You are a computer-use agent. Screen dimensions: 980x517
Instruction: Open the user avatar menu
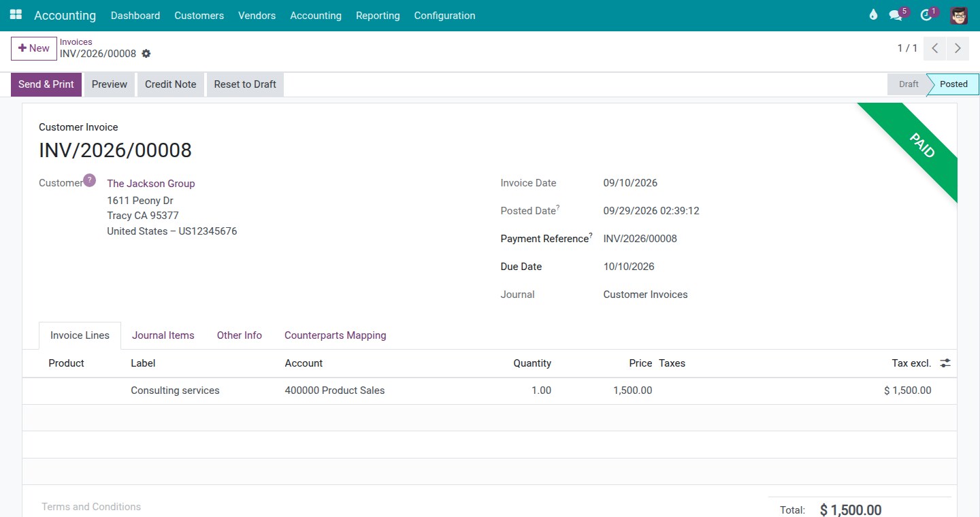959,15
